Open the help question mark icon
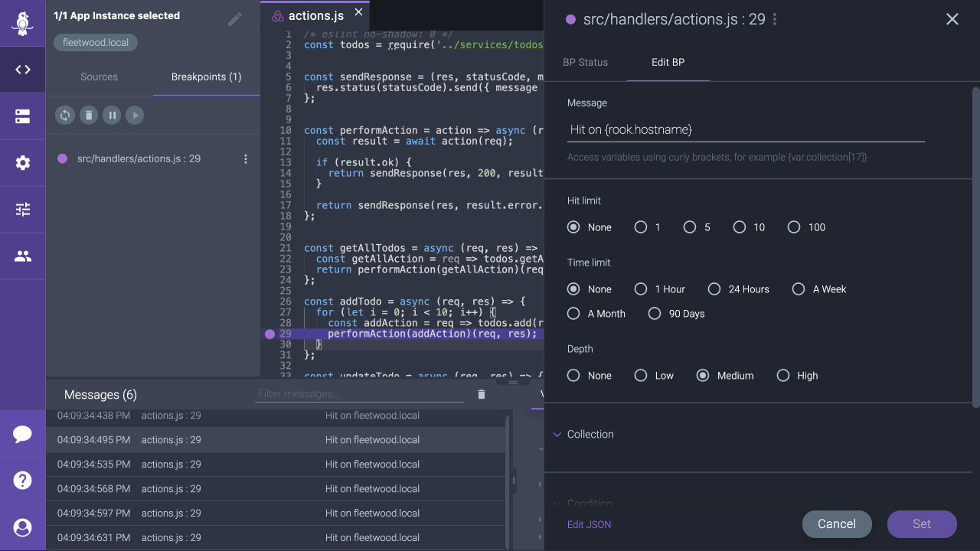 [23, 481]
